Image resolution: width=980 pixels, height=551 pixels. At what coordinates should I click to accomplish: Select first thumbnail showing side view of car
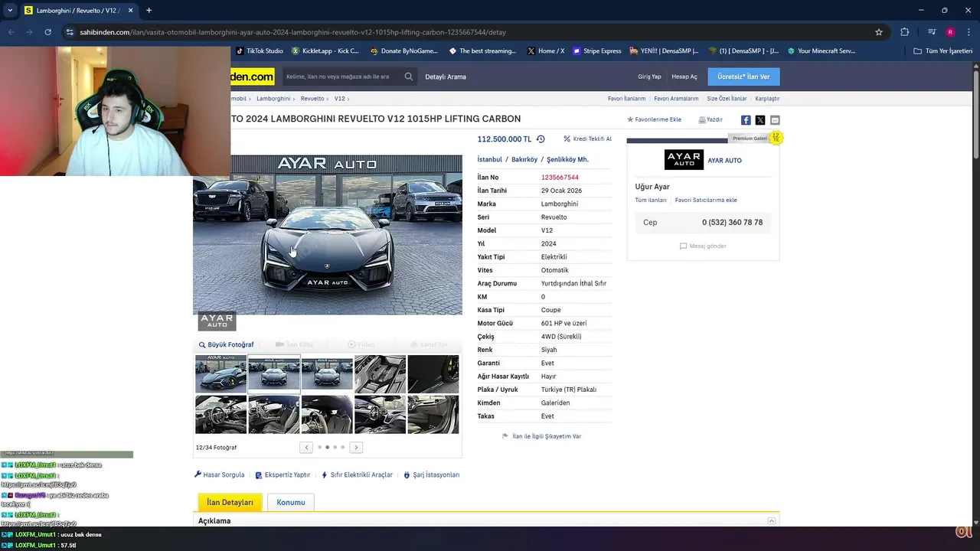tap(220, 374)
